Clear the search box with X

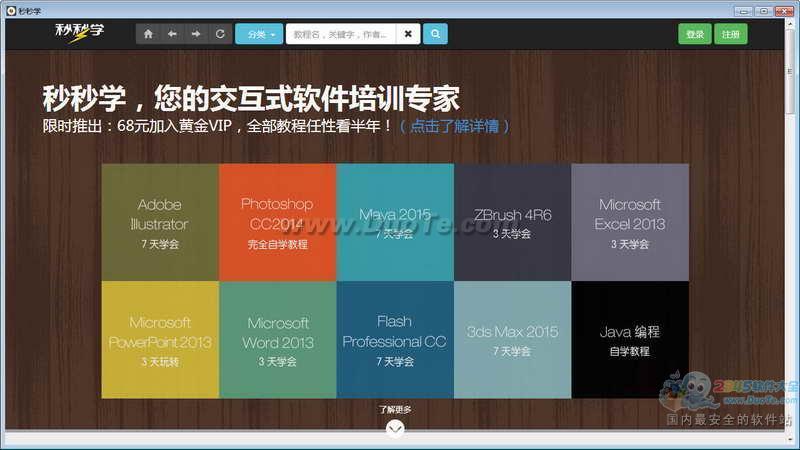408,34
